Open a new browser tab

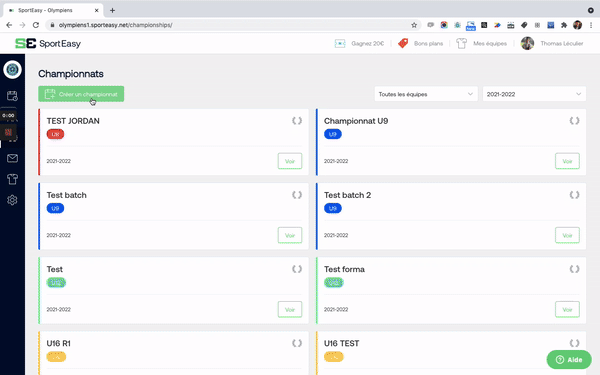[x=112, y=10]
